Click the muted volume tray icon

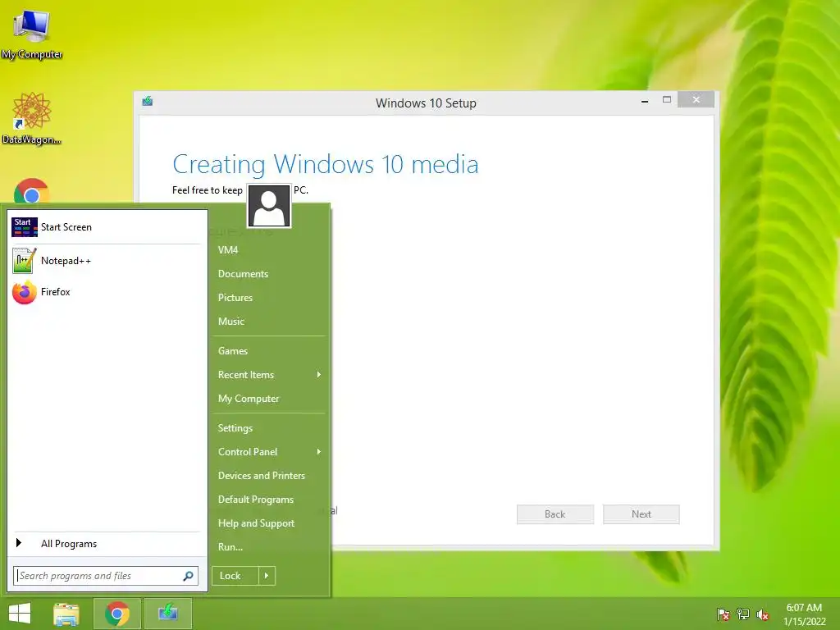tap(763, 614)
